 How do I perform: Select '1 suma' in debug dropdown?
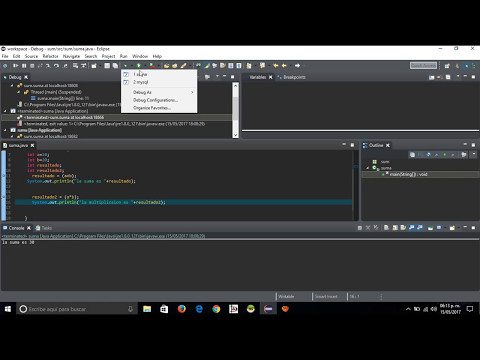pyautogui.click(x=159, y=74)
